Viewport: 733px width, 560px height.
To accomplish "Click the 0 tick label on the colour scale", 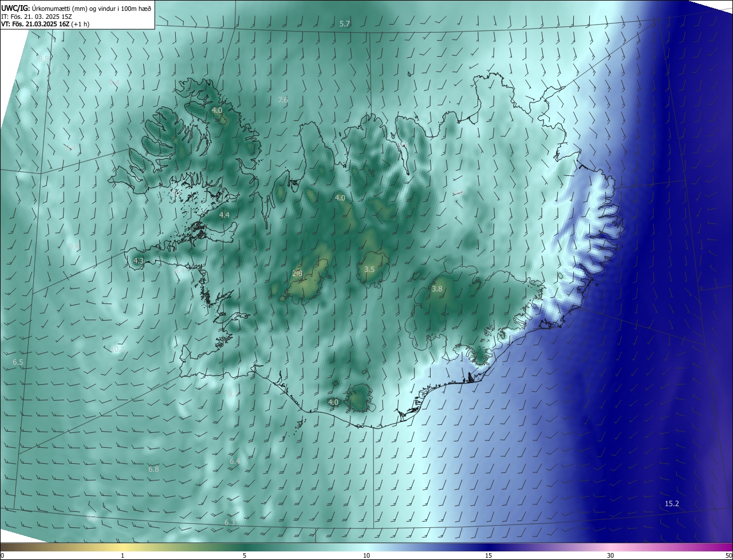I will pyautogui.click(x=2, y=555).
